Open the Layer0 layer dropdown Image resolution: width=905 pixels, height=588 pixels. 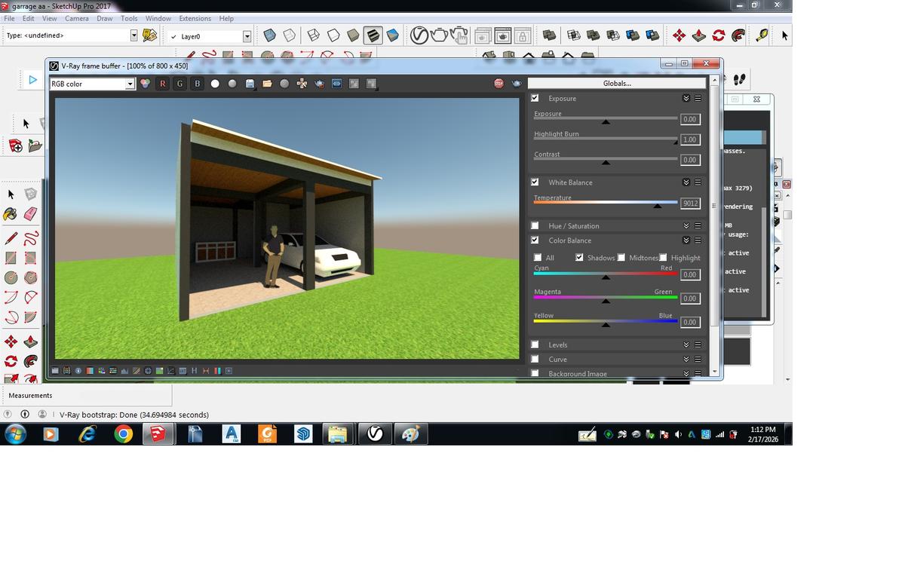click(x=247, y=36)
